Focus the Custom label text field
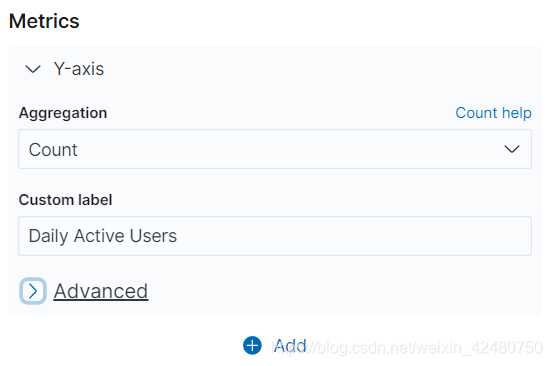This screenshot has height=366, width=552. 275,236
